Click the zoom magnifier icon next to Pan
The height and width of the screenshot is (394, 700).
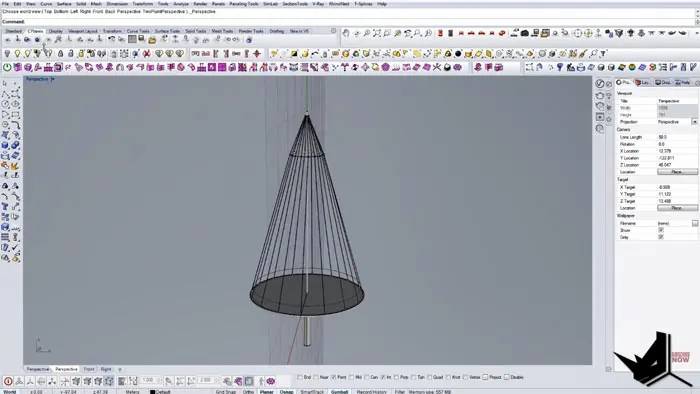click(367, 33)
